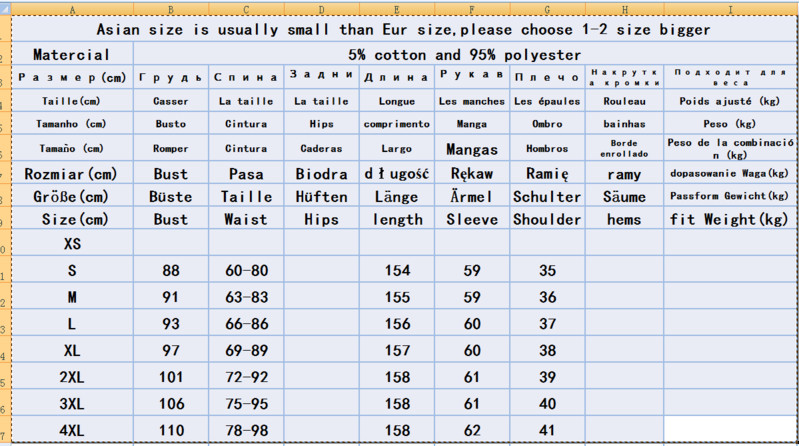Click the Shoulder header cell
The width and height of the screenshot is (799, 446).
(547, 219)
